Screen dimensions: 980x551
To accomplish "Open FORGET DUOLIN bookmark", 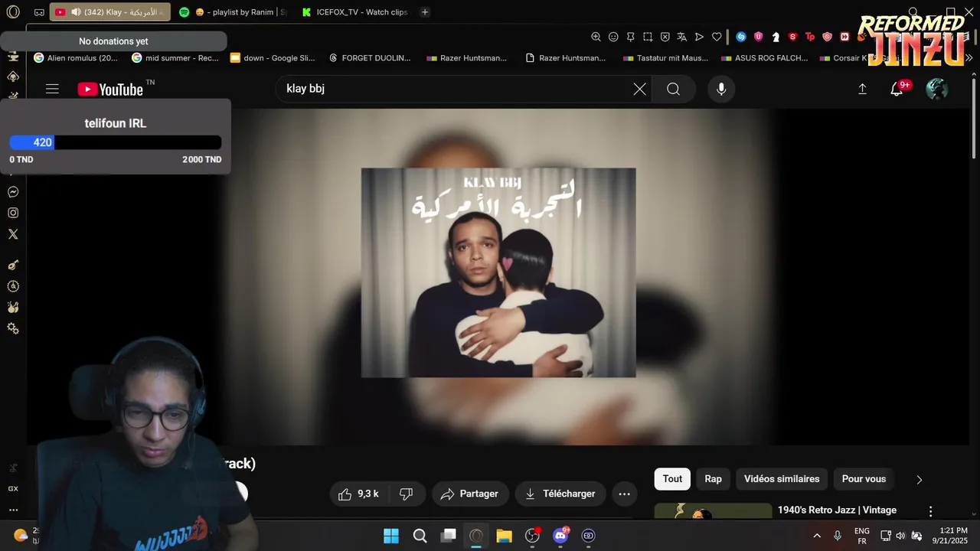I will [x=370, y=57].
